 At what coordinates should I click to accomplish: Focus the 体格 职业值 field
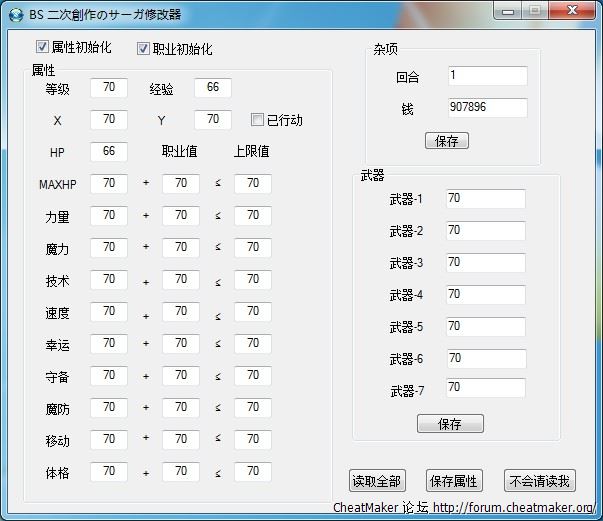(181, 471)
